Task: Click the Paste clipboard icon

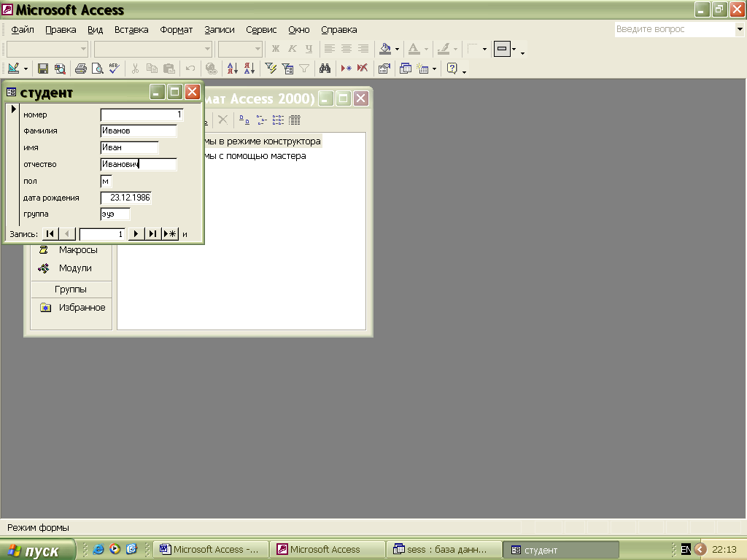Action: [x=169, y=69]
